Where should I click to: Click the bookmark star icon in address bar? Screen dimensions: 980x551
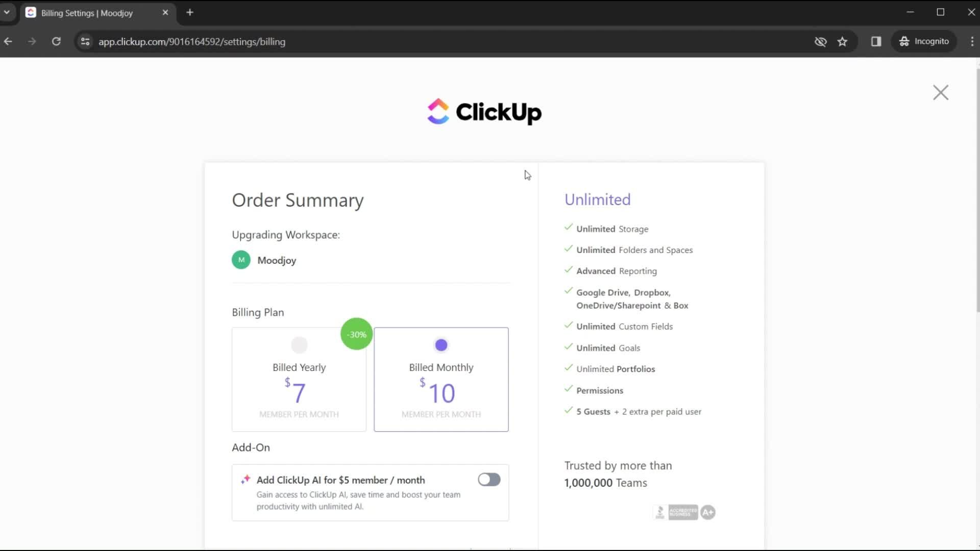843,42
